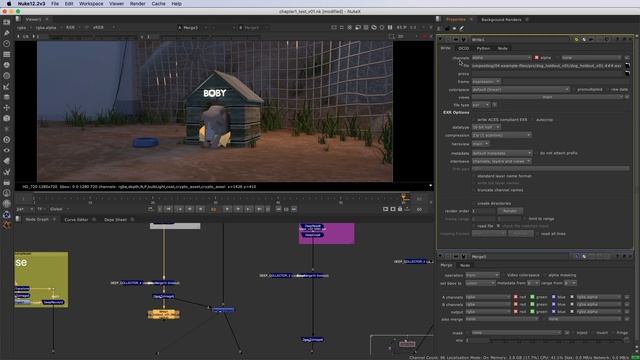
Task: Open the Views nodes eye icon
Action: click(7, 150)
